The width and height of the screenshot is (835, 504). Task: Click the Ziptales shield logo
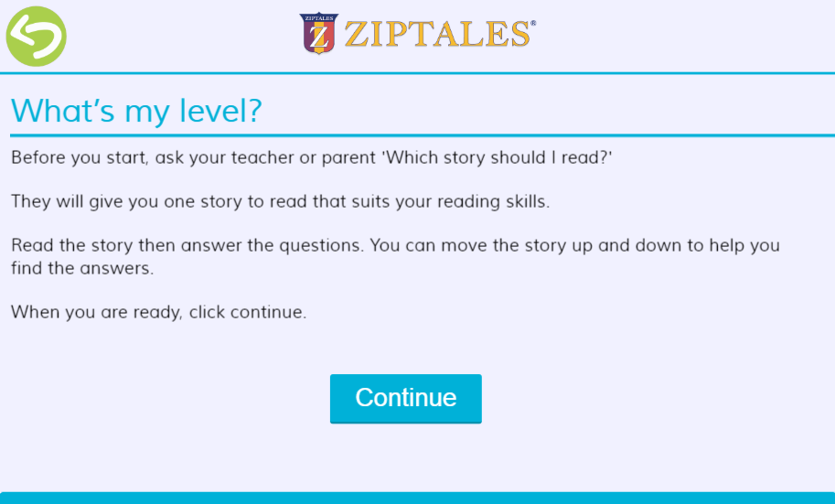click(x=318, y=34)
